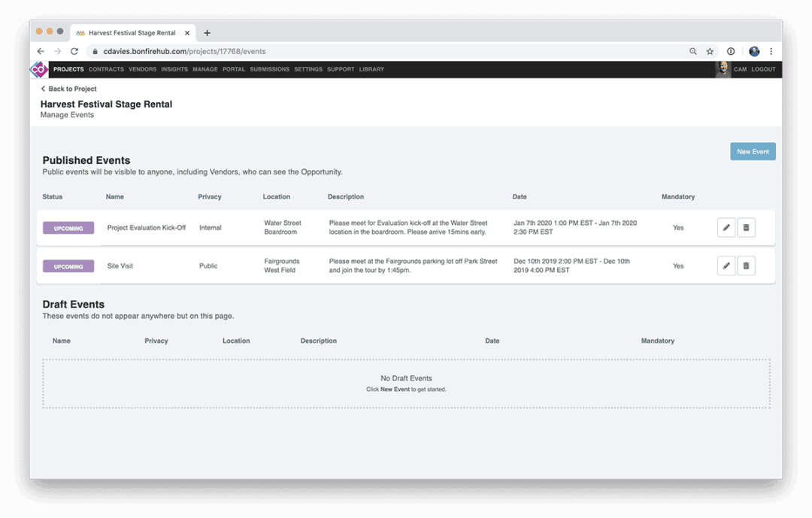
Task: Bookmark this page with the star icon
Action: pyautogui.click(x=710, y=51)
